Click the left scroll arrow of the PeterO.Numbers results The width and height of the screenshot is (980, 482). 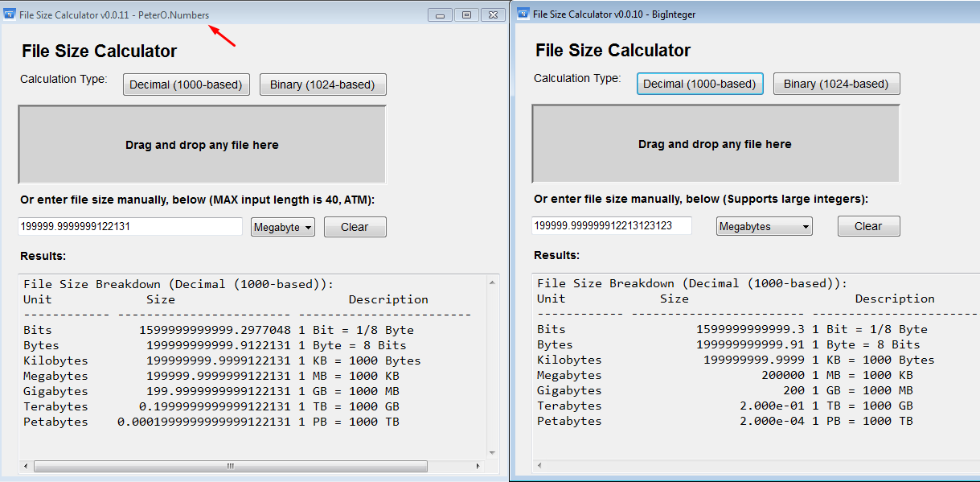[25, 466]
